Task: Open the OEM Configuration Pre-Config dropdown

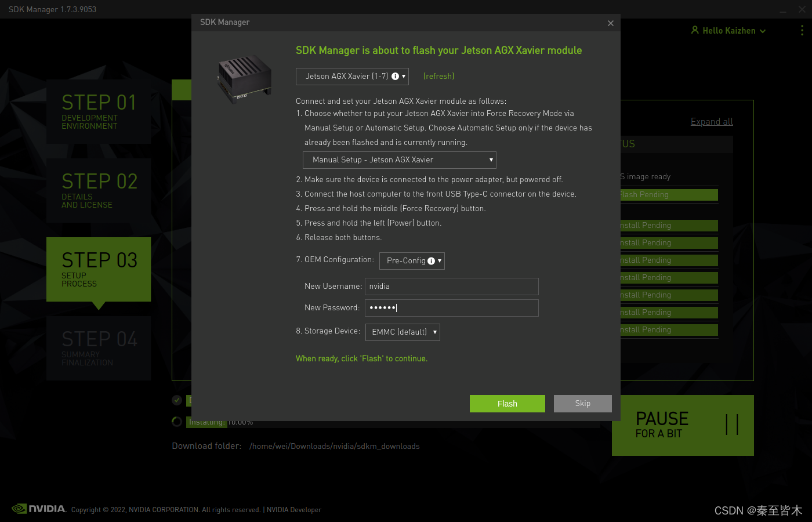Action: click(412, 261)
